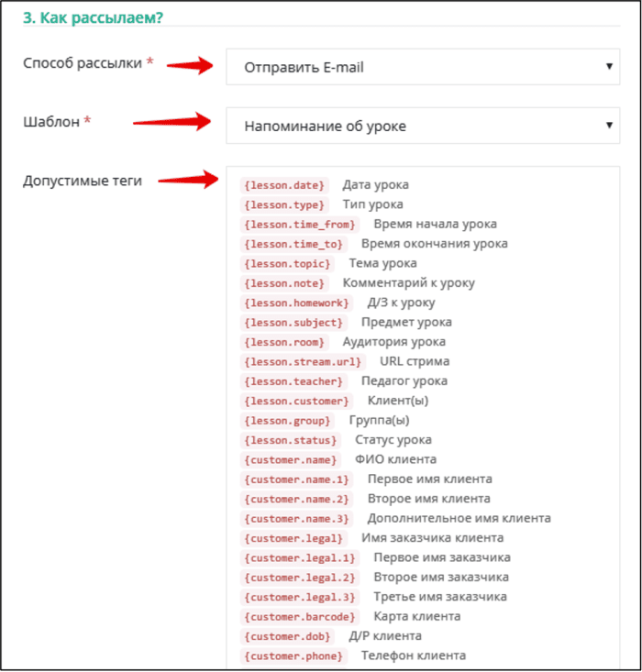Click the {lesson.subject} tag
Image resolution: width=642 pixels, height=672 pixels.
(x=293, y=323)
